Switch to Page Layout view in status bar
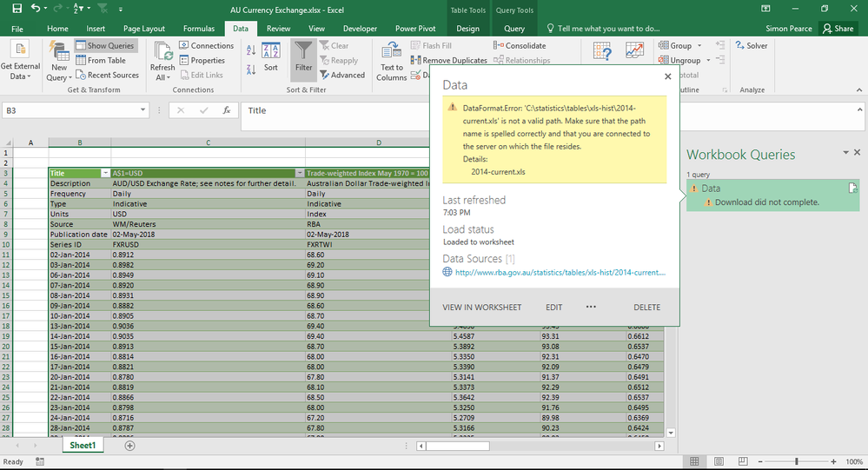 tap(719, 461)
